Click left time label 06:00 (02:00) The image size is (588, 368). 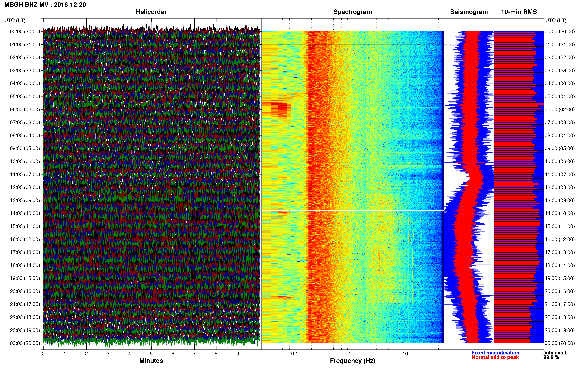click(x=25, y=110)
